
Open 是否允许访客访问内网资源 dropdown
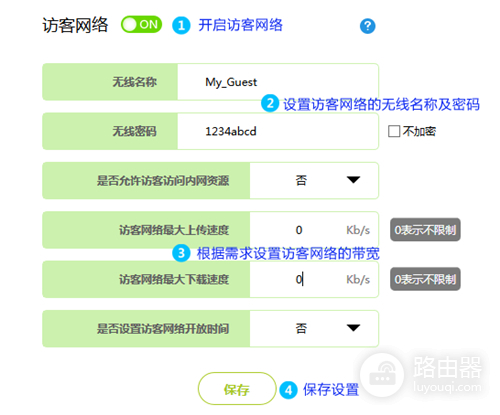pos(314,180)
